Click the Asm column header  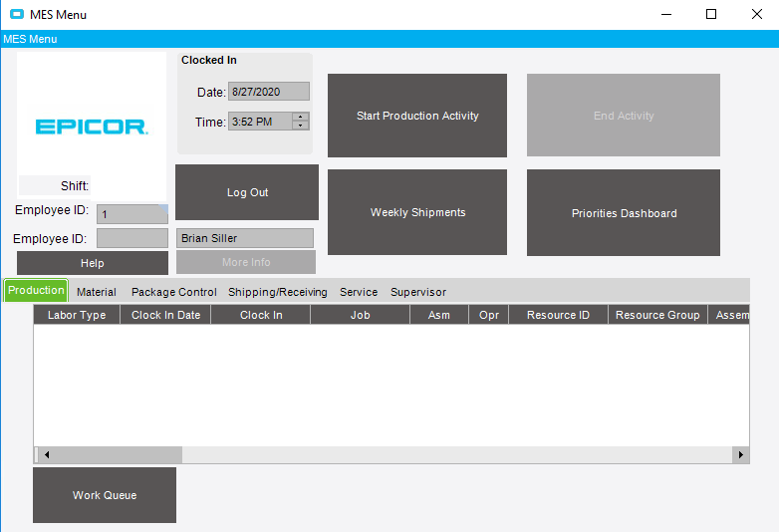[x=439, y=315]
